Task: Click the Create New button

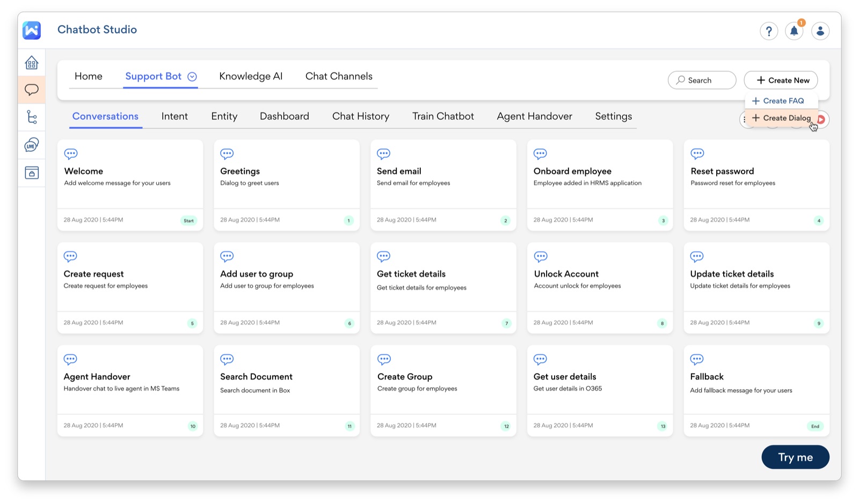Action: pos(781,80)
